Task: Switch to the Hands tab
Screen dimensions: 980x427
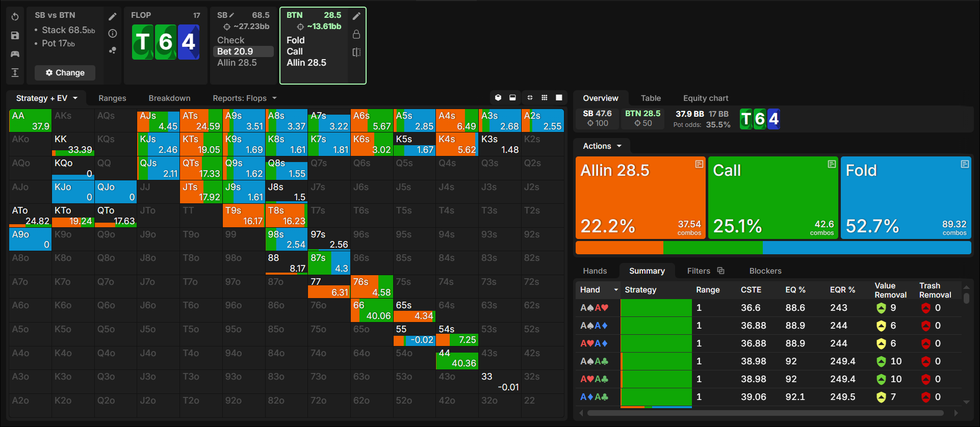Action: pyautogui.click(x=595, y=271)
